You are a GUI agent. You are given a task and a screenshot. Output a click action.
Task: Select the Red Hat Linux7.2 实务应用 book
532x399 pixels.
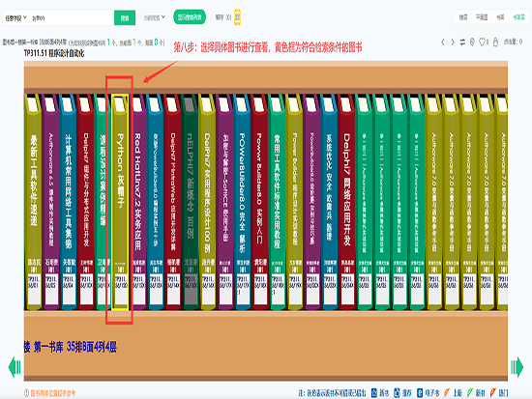point(137,202)
